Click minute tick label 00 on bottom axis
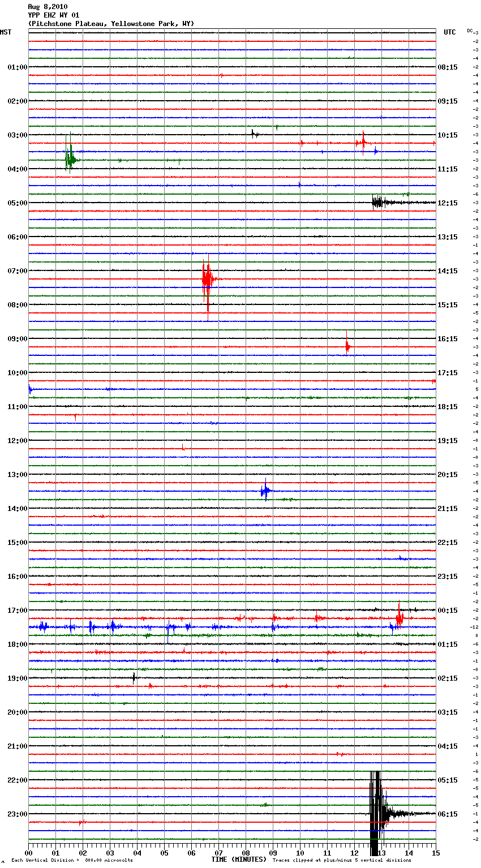 point(28,853)
